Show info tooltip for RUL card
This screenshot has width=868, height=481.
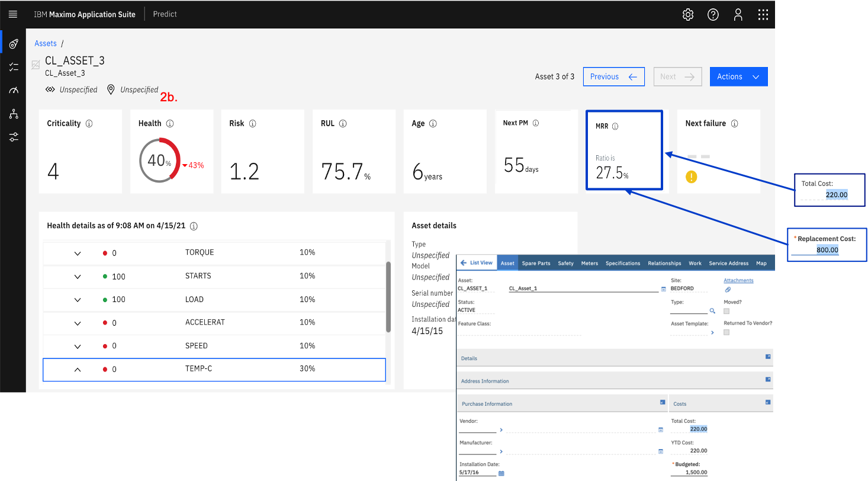[343, 124]
